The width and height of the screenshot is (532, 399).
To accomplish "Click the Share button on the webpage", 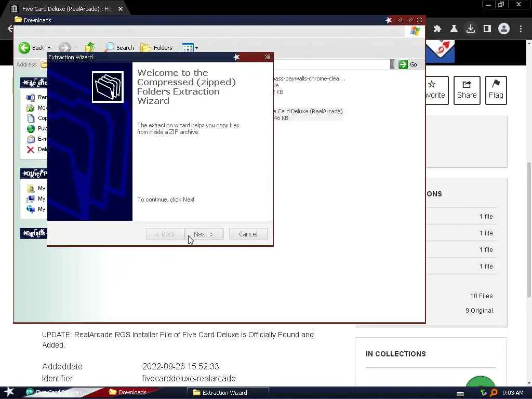I will 467,90.
